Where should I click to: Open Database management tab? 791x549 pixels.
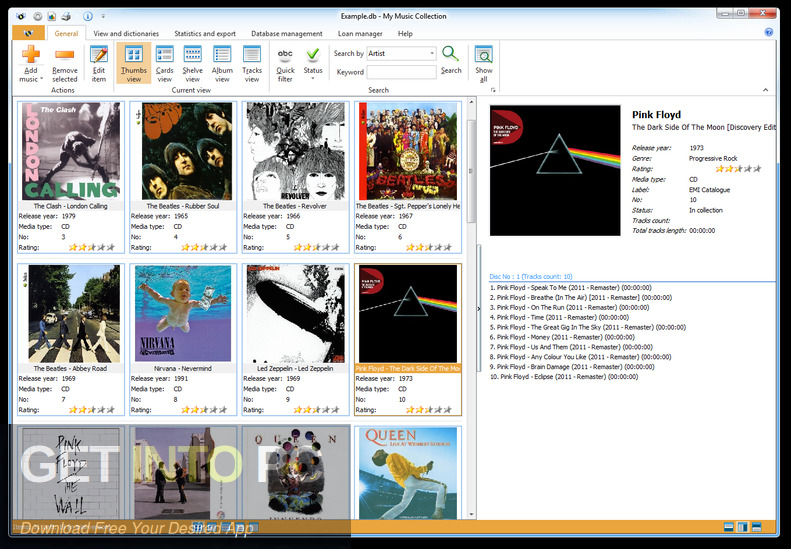point(287,33)
